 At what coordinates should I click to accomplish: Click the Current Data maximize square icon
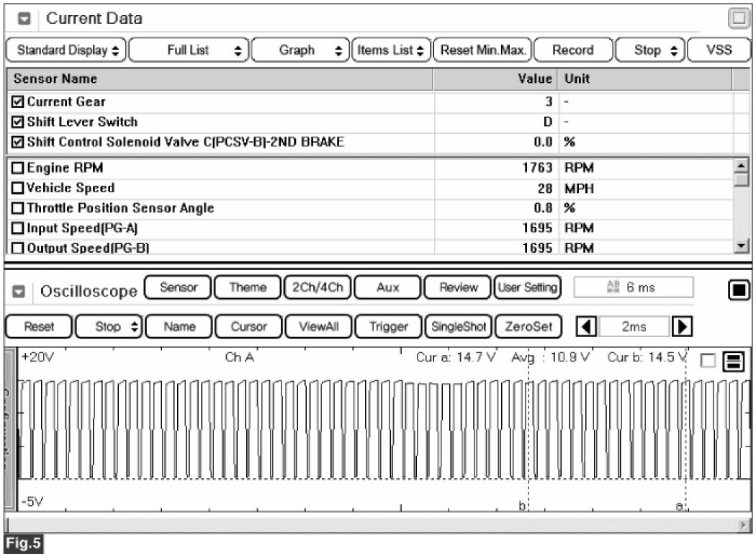pos(738,19)
